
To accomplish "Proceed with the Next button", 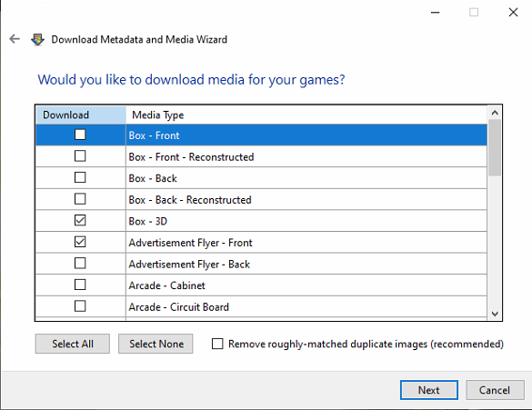I will [x=429, y=390].
